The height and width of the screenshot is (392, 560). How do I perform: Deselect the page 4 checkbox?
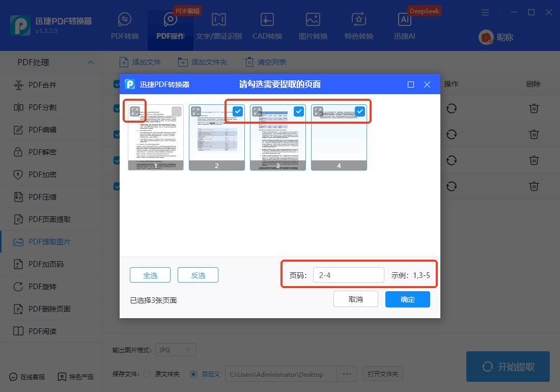coord(360,111)
